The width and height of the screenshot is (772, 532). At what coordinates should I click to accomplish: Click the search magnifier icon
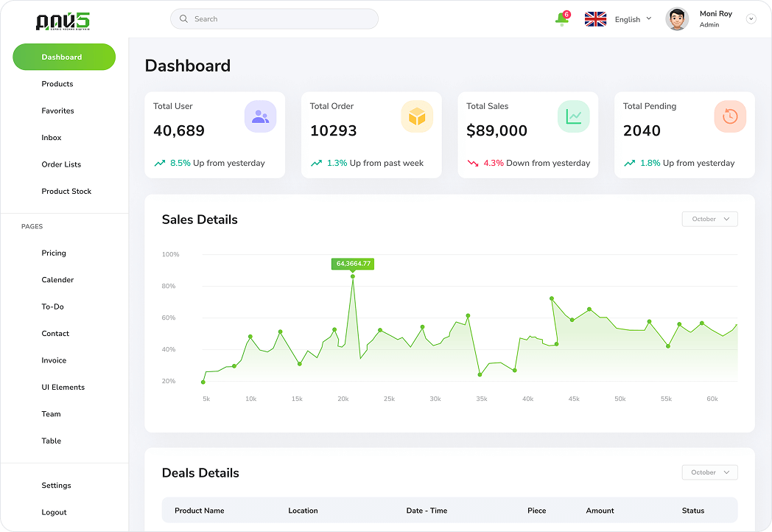(183, 19)
